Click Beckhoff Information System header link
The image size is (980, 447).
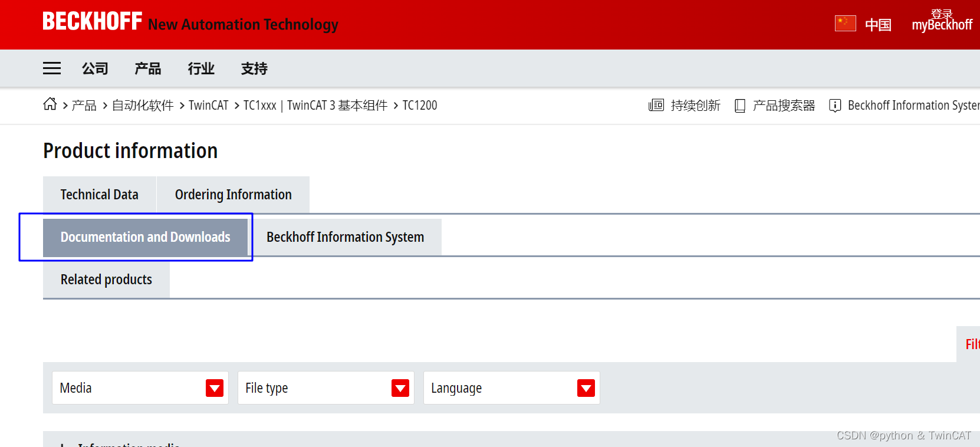(914, 106)
